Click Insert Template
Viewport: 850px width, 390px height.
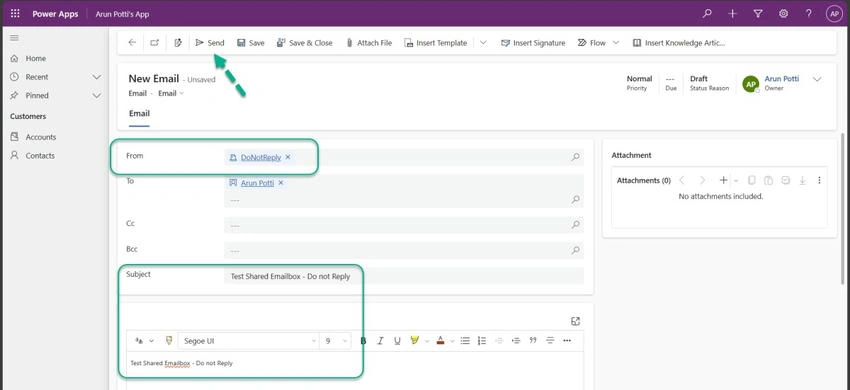point(435,43)
